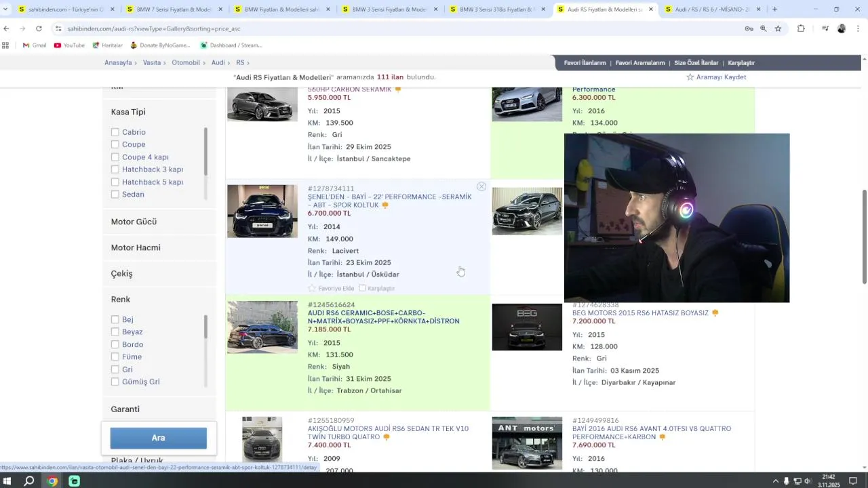The width and height of the screenshot is (868, 488).
Task: Bookmark page with the star icon
Action: (778, 28)
